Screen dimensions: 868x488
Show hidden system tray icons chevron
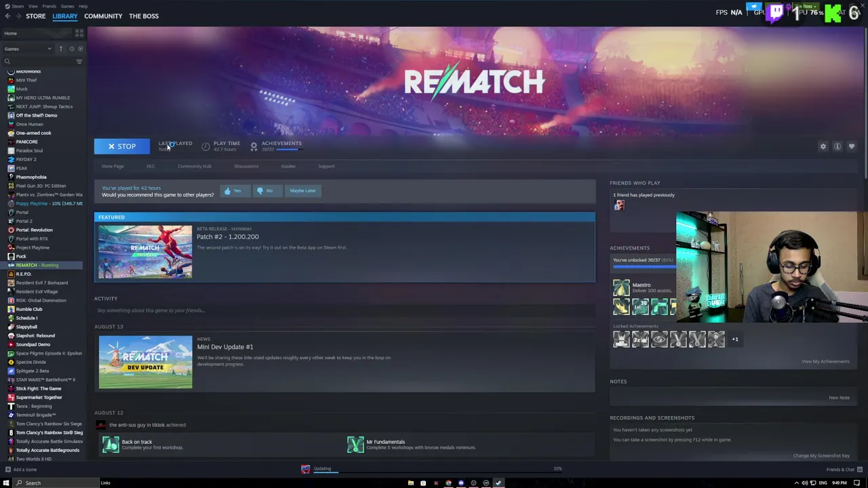coord(796,483)
